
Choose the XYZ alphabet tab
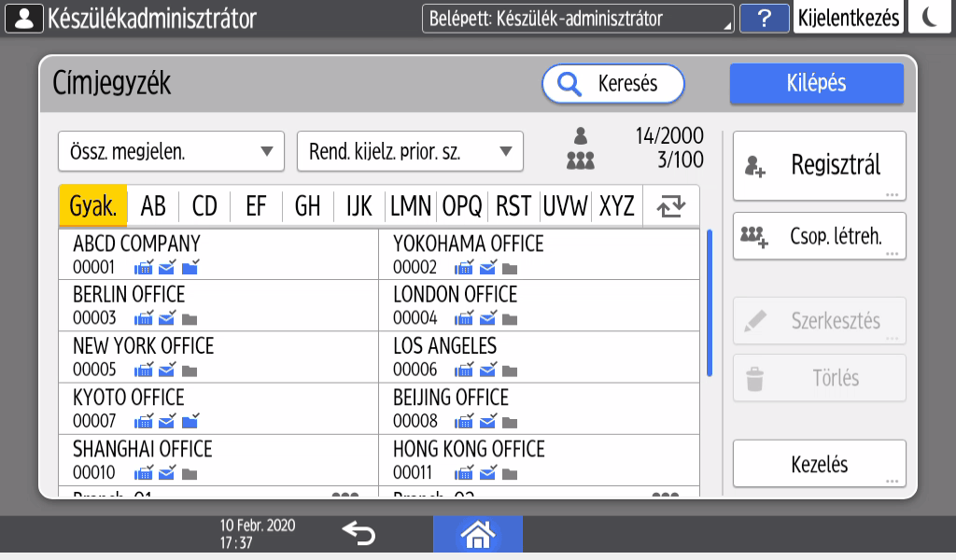pyautogui.click(x=616, y=206)
